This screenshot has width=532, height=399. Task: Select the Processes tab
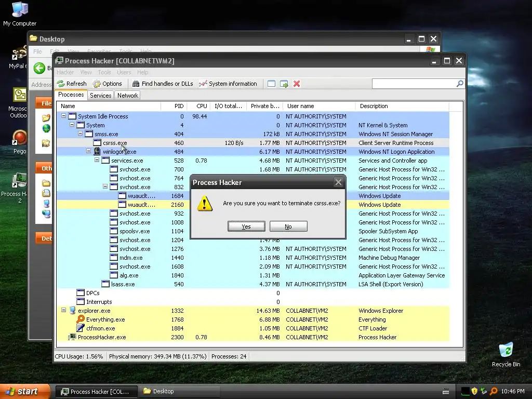pyautogui.click(x=71, y=95)
